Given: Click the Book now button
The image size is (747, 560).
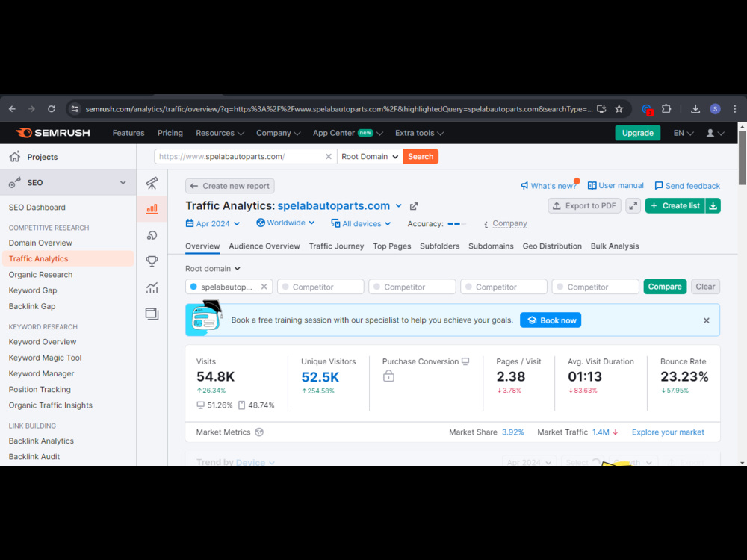Looking at the screenshot, I should [x=551, y=320].
